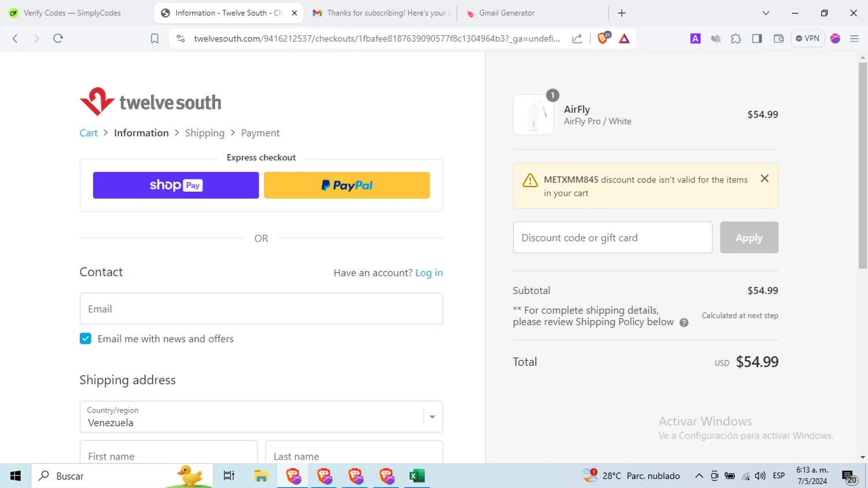
Task: Click the ESP language indicator
Action: tap(779, 476)
